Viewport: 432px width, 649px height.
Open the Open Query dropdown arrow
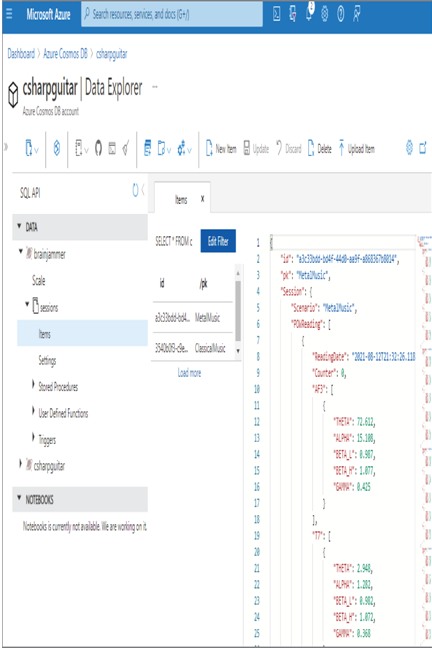(x=169, y=150)
